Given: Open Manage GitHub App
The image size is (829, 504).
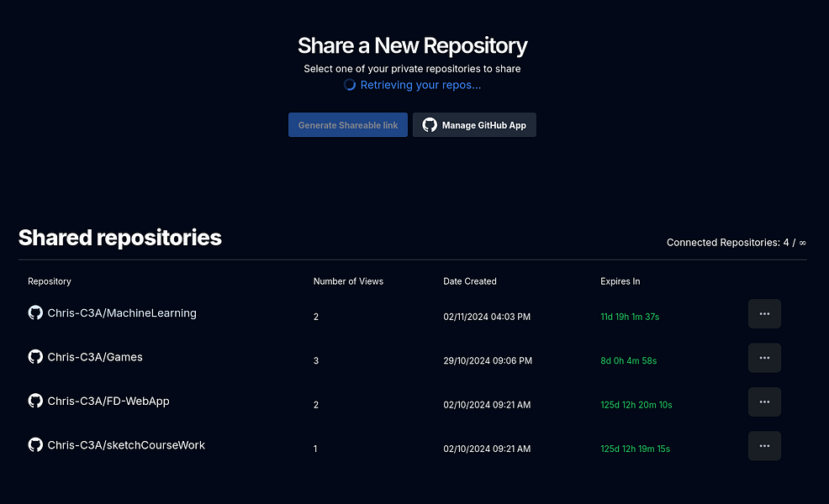Looking at the screenshot, I should [x=474, y=124].
